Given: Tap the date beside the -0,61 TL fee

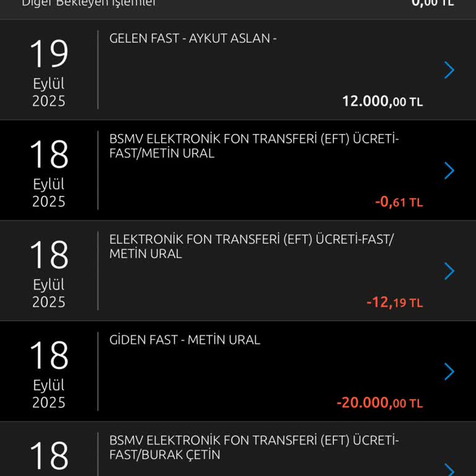Looking at the screenshot, I should pos(49,172).
